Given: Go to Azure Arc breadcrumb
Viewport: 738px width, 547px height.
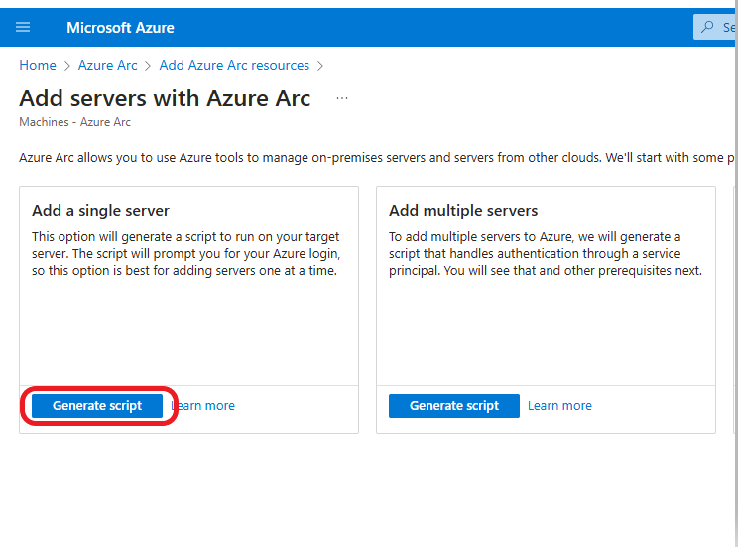Looking at the screenshot, I should [x=107, y=65].
